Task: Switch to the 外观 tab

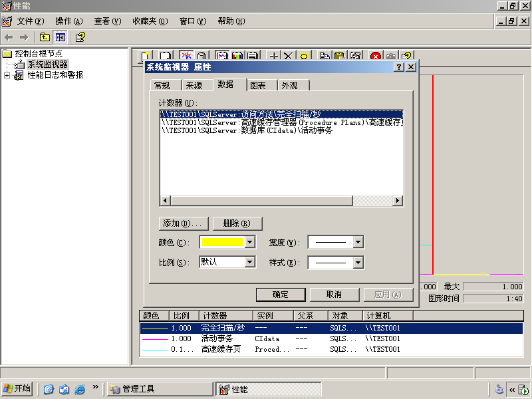Action: (x=293, y=86)
